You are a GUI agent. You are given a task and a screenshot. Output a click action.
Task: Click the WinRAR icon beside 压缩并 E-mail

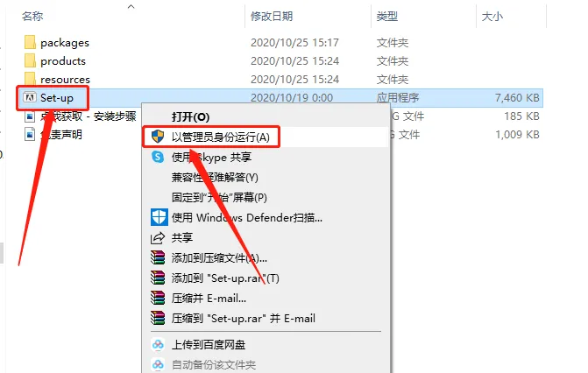(x=158, y=298)
